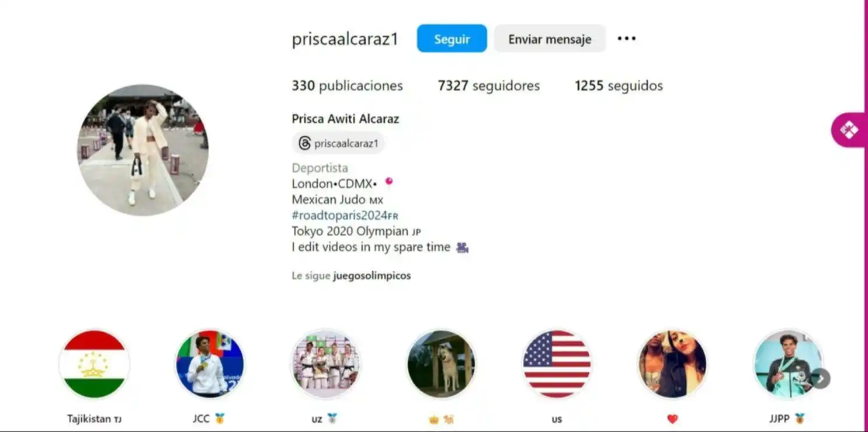The height and width of the screenshot is (432, 868).
Task: Click the pink diamond side widget
Action: [848, 130]
